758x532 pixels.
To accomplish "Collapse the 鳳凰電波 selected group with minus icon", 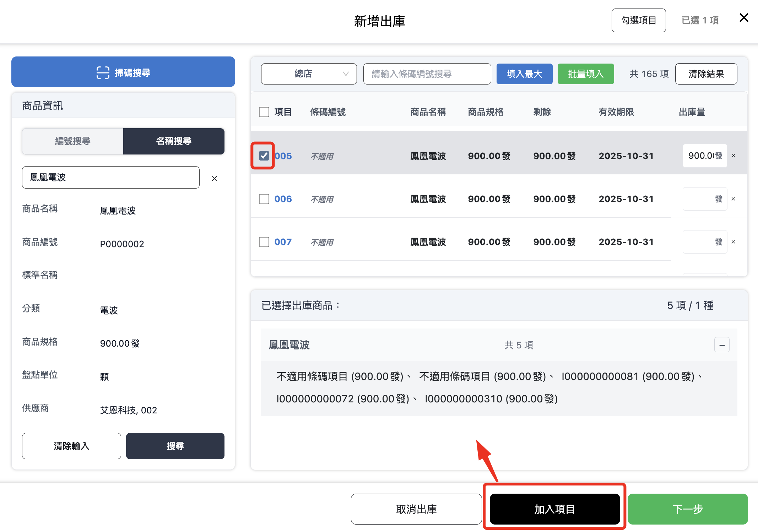I will point(722,345).
